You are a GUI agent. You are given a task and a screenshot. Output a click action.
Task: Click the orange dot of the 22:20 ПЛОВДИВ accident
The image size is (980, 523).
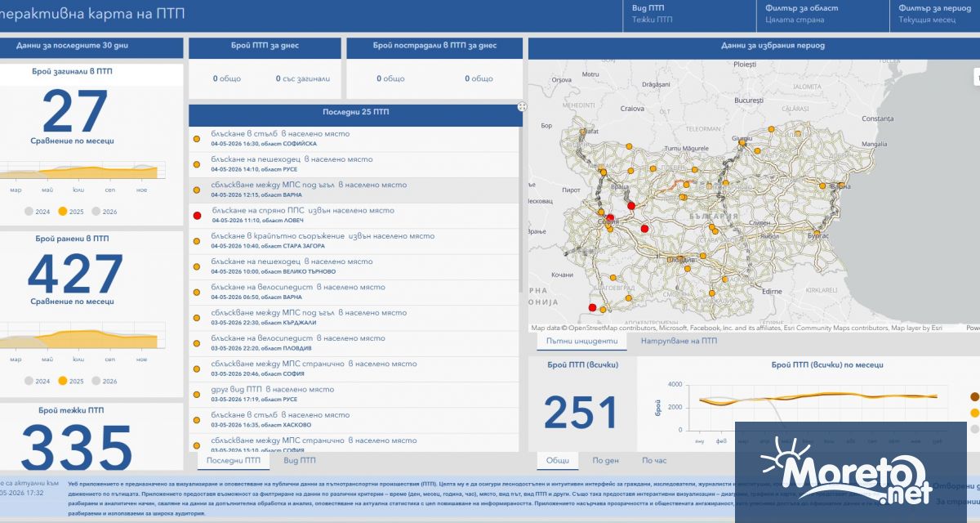(x=197, y=343)
